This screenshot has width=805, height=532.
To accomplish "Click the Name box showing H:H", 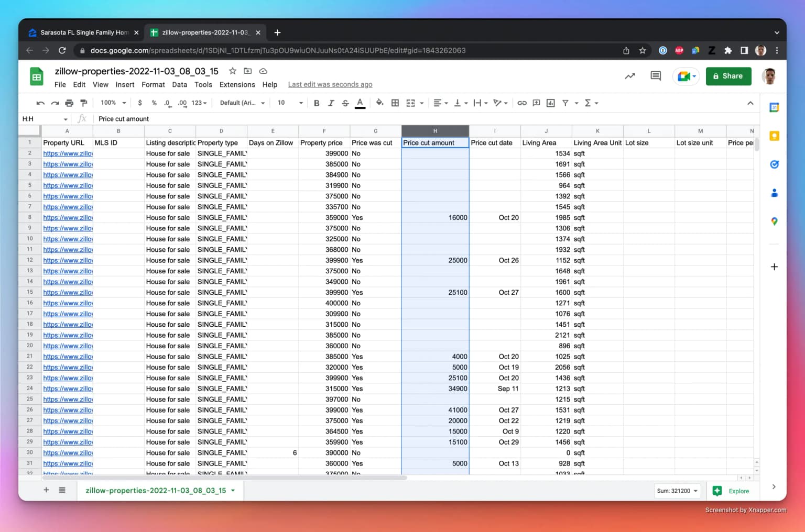I will [45, 119].
